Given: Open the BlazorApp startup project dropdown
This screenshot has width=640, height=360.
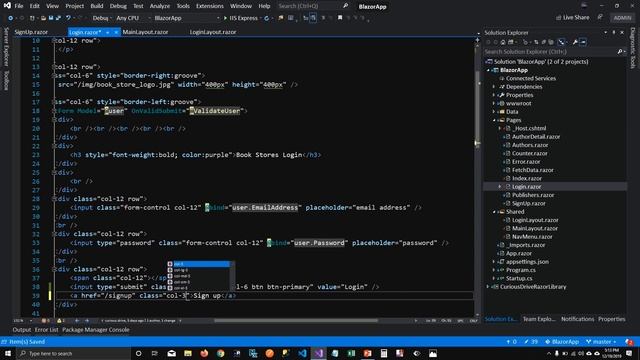Looking at the screenshot, I should (186, 18).
